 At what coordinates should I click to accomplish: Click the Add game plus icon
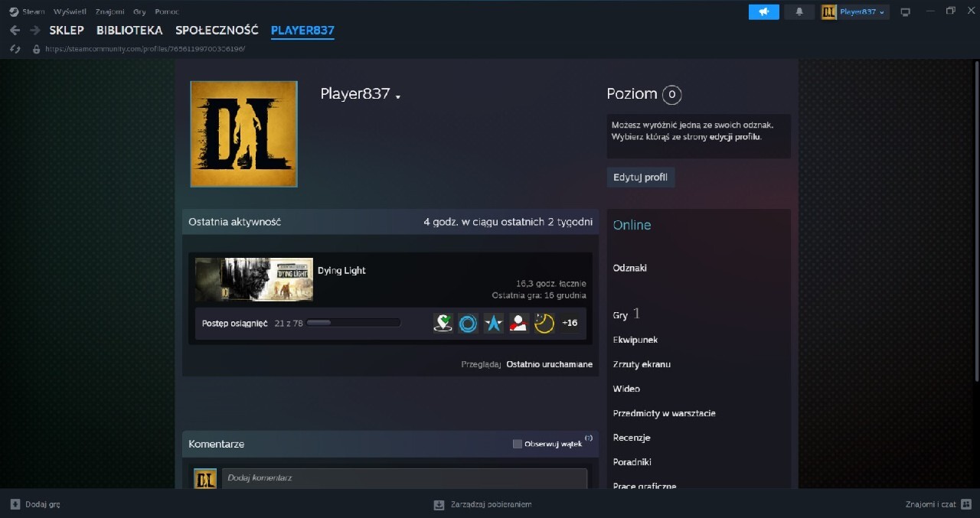[x=15, y=504]
